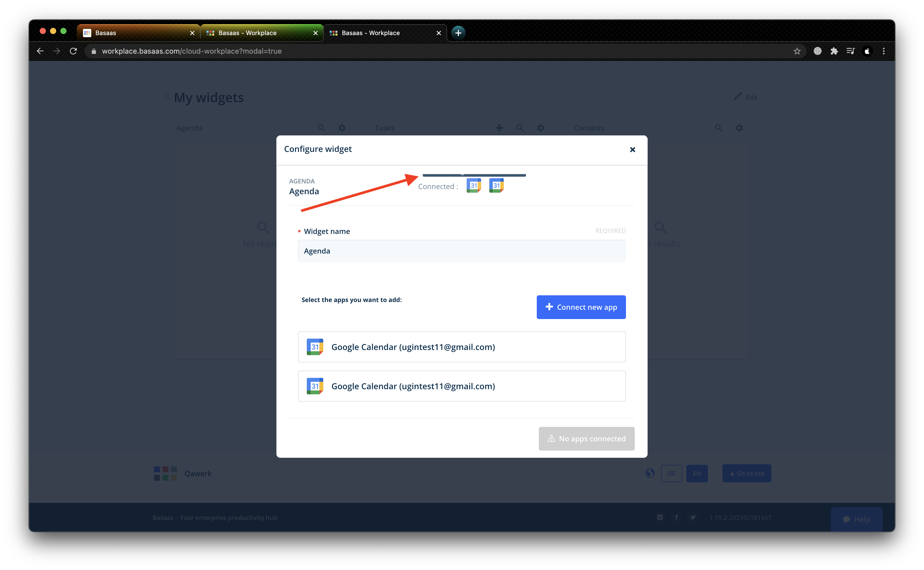Image resolution: width=924 pixels, height=570 pixels.
Task: Click the browser forward arrow
Action: (x=56, y=51)
